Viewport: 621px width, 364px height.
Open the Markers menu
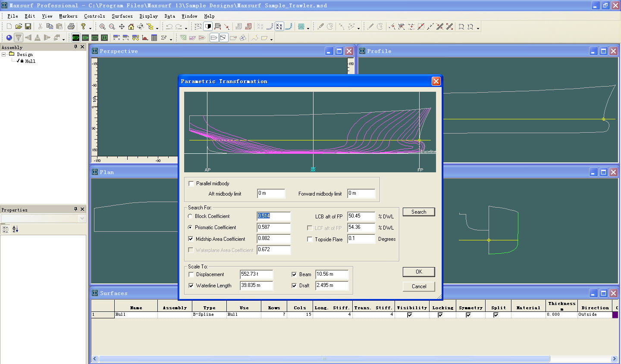tap(68, 16)
